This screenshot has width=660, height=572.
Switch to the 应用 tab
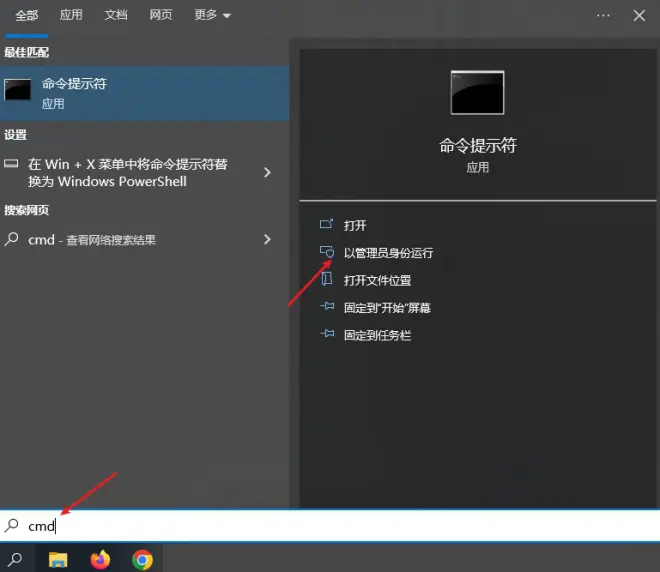click(71, 15)
